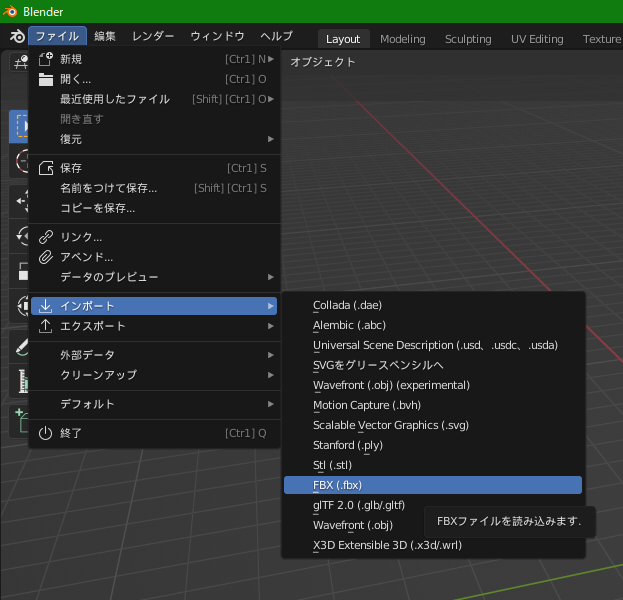The height and width of the screenshot is (600, 623).
Task: Import X3D Extensible 3D (.x3d/.wrl)
Action: [433, 545]
